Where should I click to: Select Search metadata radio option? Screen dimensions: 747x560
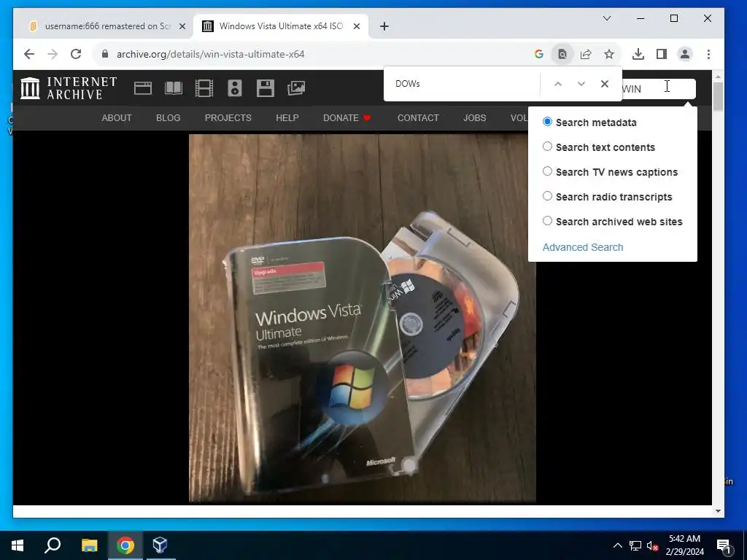(547, 122)
